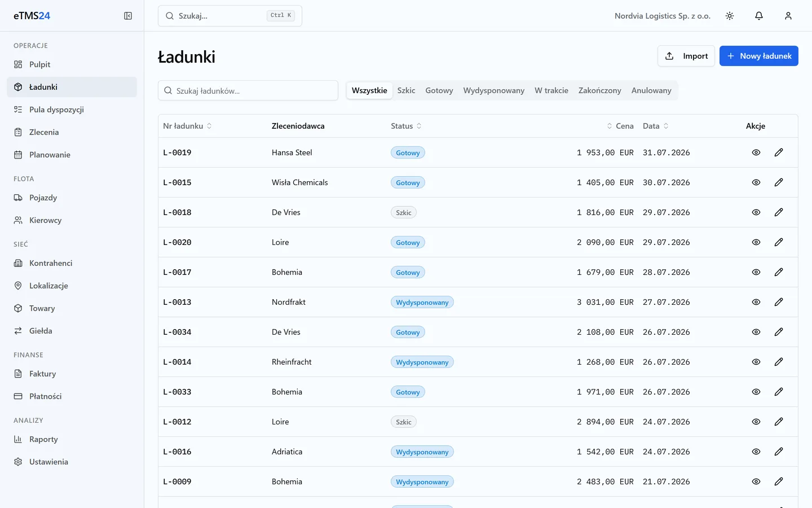Viewport: 812px width, 508px height.
Task: Filter loads by Gotowy tab
Action: point(439,90)
